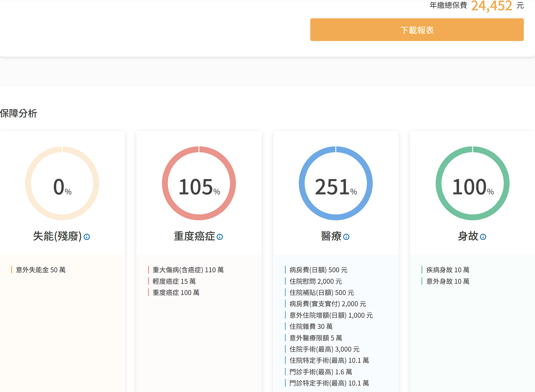The height and width of the screenshot is (392, 535).
Task: Click the 24,452 annual premium amount
Action: click(491, 6)
